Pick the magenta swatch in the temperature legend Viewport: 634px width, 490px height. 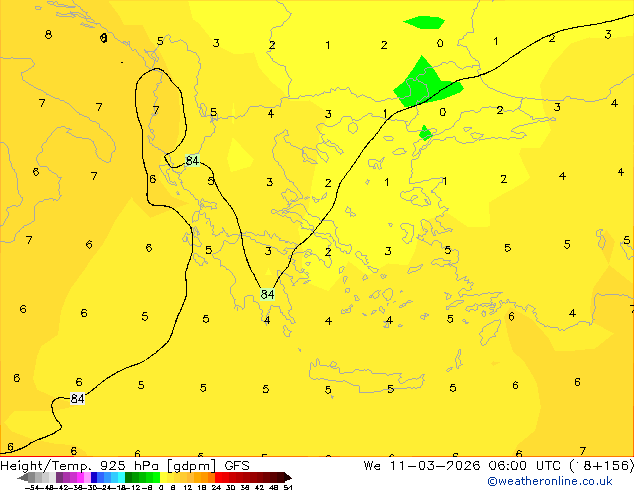coord(80,477)
